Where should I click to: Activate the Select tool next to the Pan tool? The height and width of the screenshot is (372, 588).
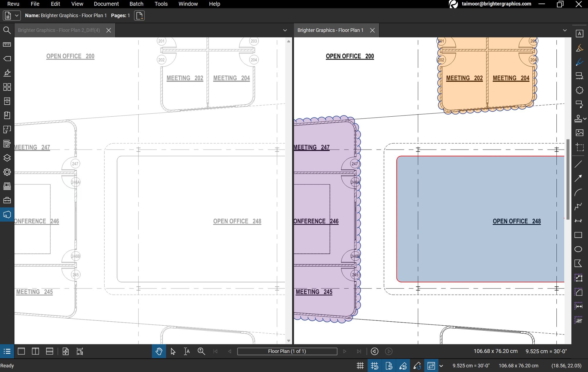173,351
